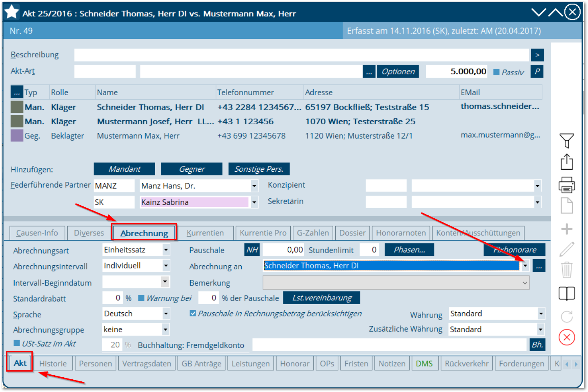The image size is (588, 392).
Task: Select the Akt bottom tab
Action: [x=20, y=363]
